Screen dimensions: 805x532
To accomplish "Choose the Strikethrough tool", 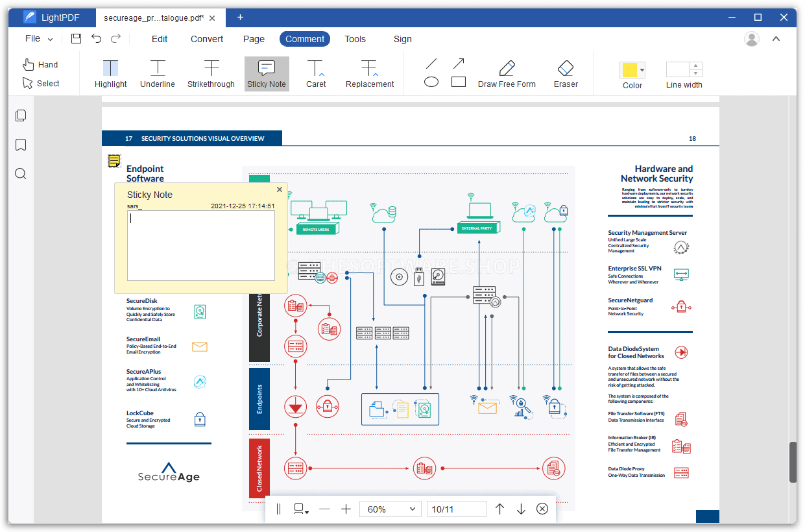I will tap(211, 73).
